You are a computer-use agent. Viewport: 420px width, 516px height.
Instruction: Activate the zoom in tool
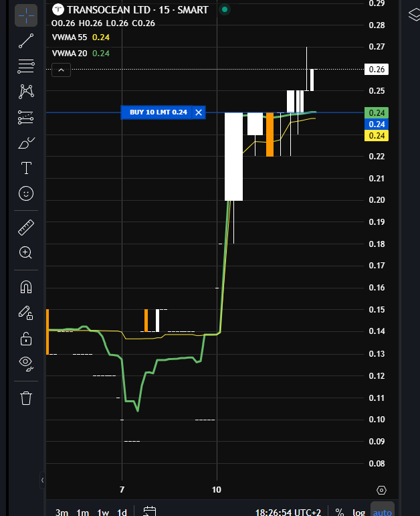pos(26,253)
